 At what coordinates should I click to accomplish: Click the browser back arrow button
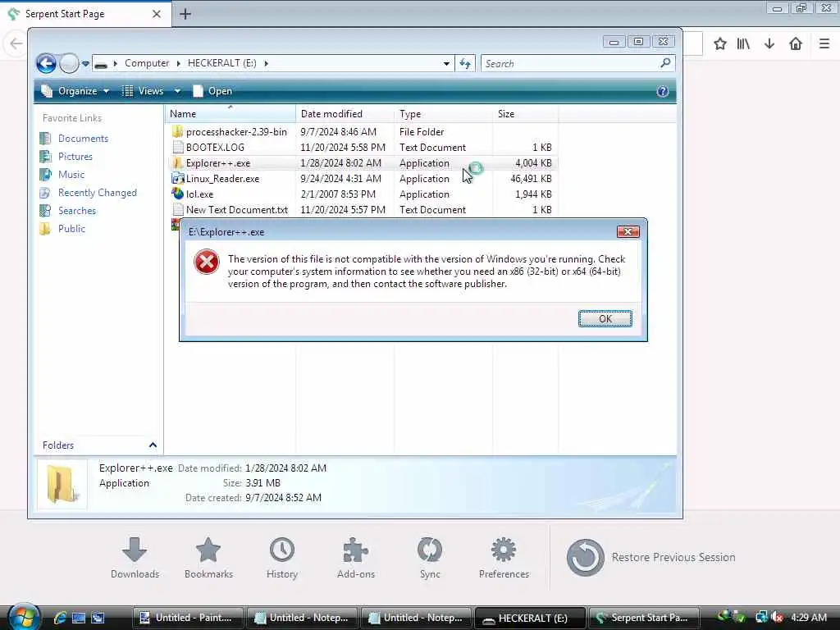click(16, 43)
